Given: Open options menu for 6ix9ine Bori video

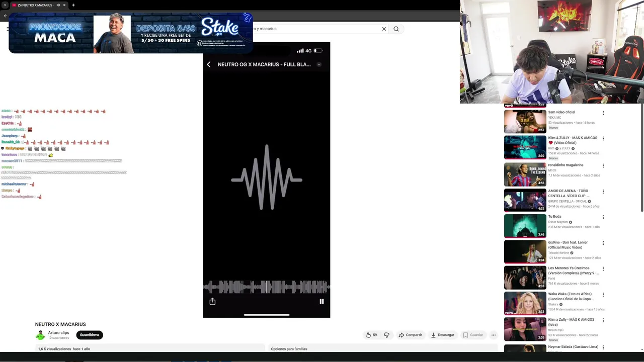Looking at the screenshot, I should click(x=603, y=243).
